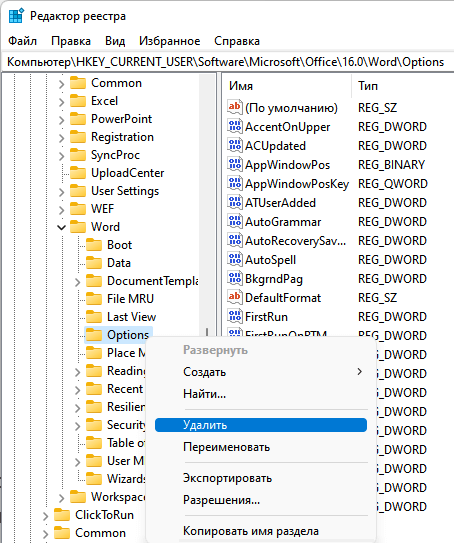454x543 pixels.
Task: Select the Last View key label
Action: (132, 317)
